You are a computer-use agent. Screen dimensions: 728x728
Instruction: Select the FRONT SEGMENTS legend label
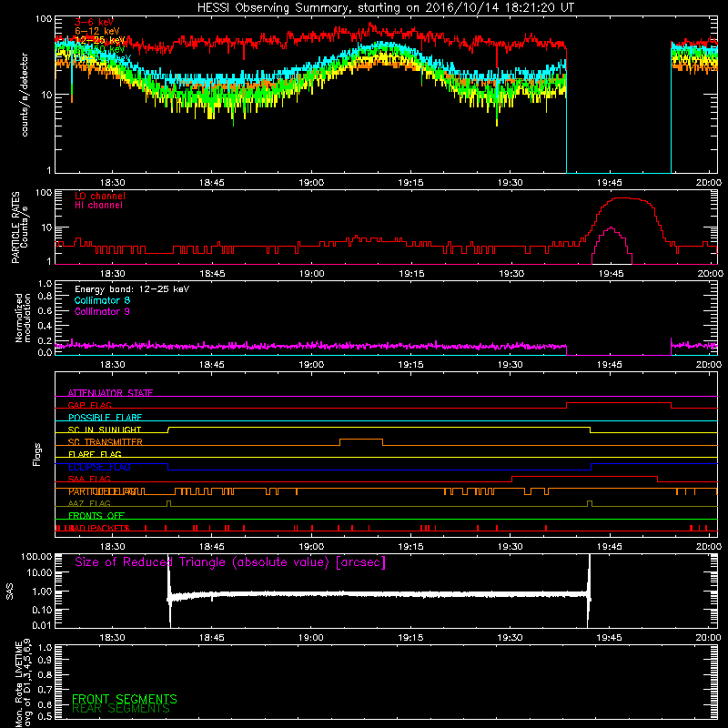pos(125,699)
